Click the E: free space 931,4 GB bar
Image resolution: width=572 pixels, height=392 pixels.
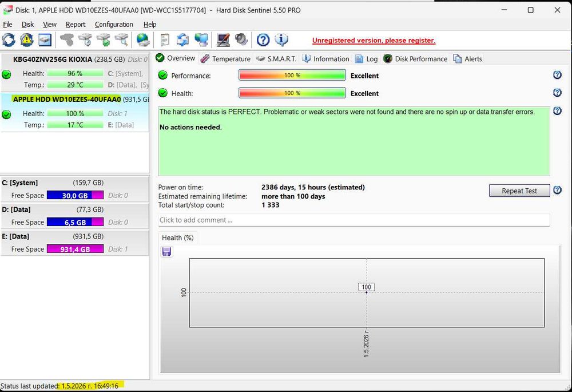point(75,249)
